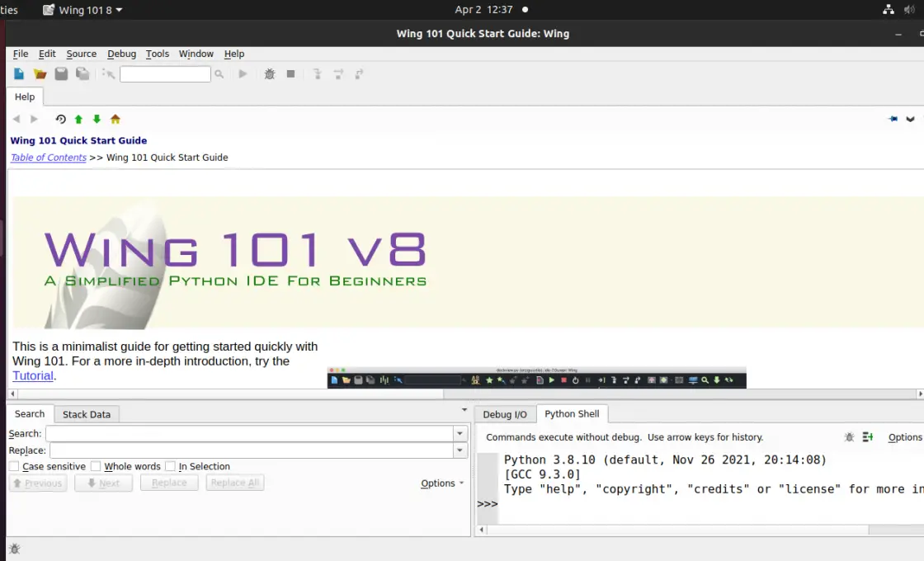Go forward in Help history
924x561 pixels.
(x=34, y=119)
